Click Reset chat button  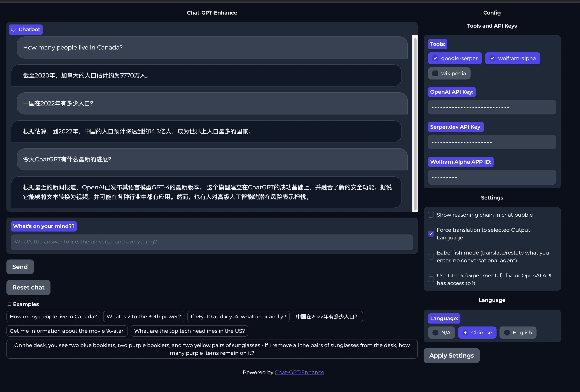(x=28, y=287)
